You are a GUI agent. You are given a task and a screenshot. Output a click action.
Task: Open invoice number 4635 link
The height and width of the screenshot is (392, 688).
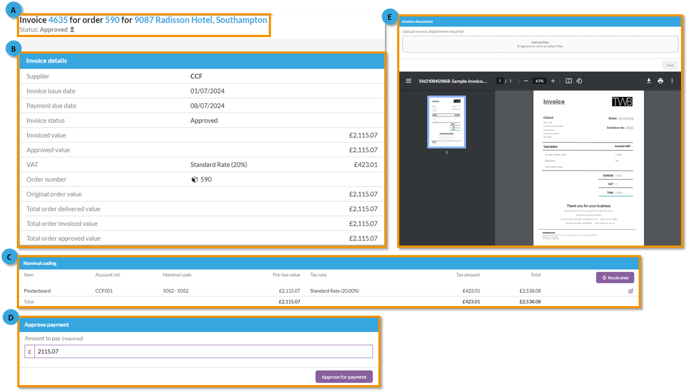coord(58,20)
